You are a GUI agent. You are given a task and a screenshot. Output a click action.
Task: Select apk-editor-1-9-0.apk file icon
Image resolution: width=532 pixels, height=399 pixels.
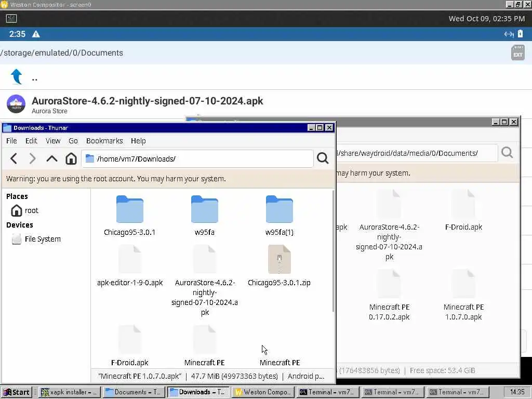point(129,259)
